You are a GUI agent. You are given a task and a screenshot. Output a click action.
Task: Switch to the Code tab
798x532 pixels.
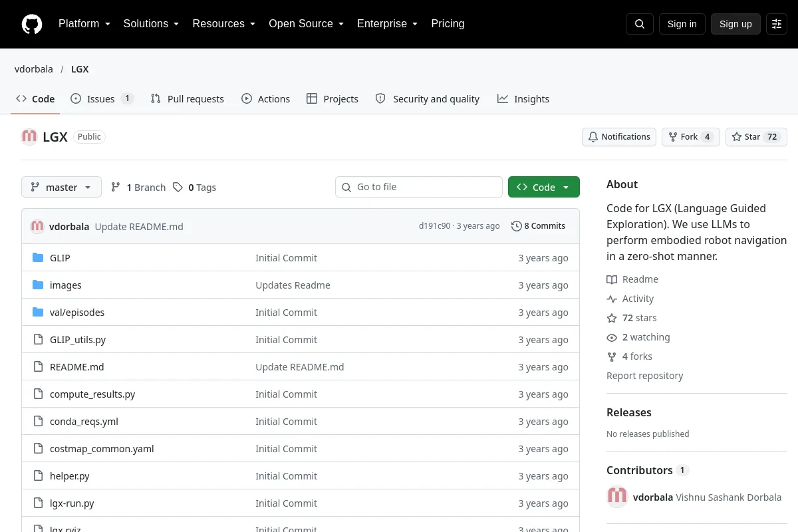tap(35, 98)
